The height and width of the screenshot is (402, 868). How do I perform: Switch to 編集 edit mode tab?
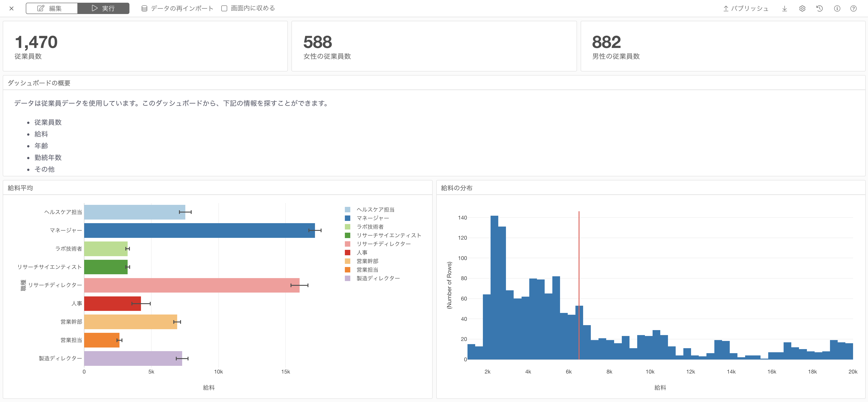pos(52,8)
